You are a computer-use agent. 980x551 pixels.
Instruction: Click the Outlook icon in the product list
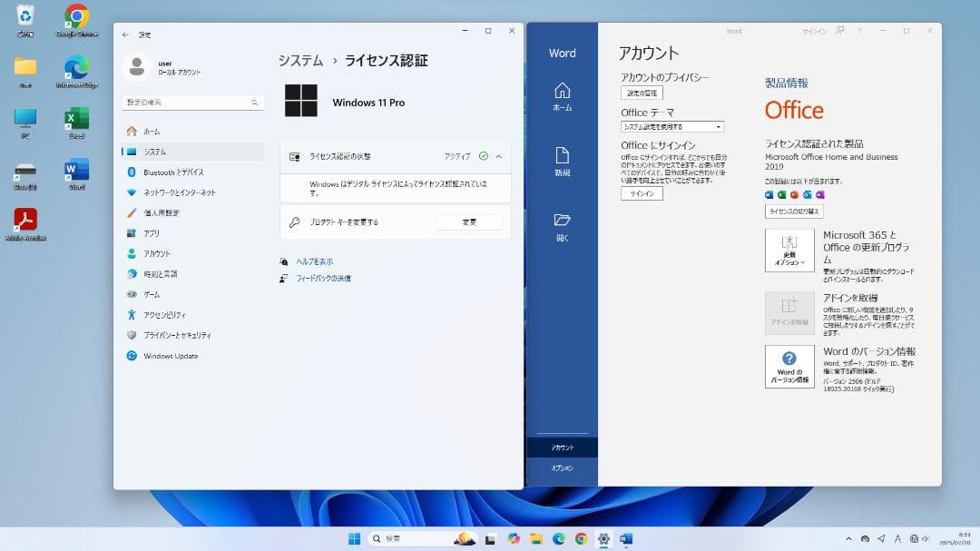click(x=808, y=194)
